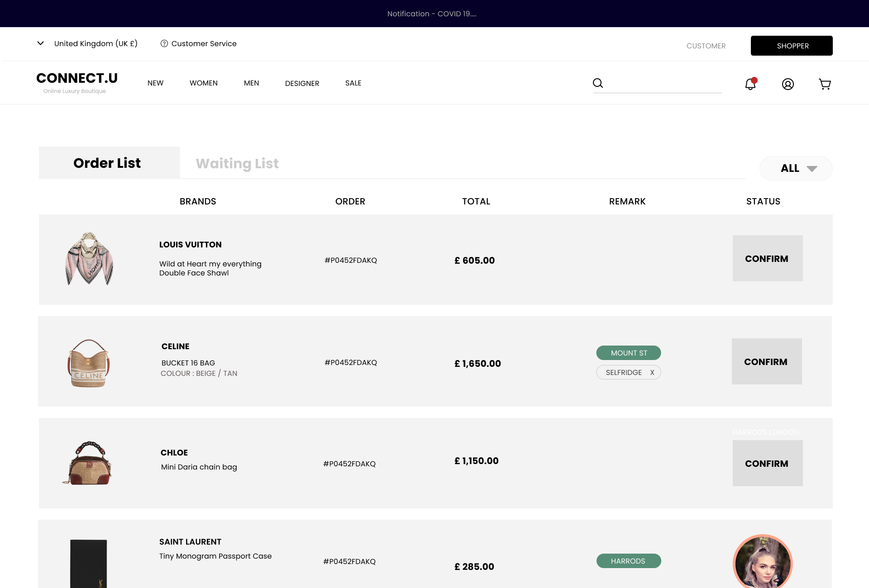869x588 pixels.
Task: Open the ALL filter dropdown
Action: 796,168
